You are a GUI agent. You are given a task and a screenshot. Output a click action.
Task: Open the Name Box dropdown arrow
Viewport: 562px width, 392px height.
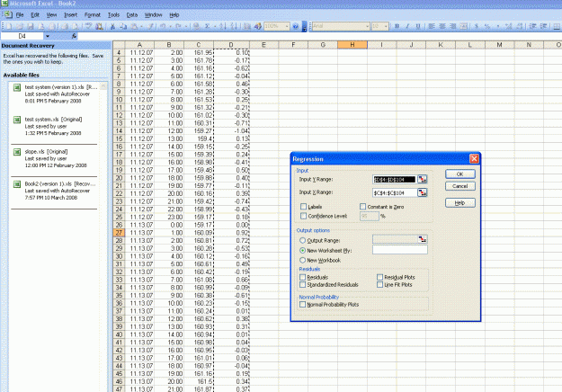click(x=48, y=36)
